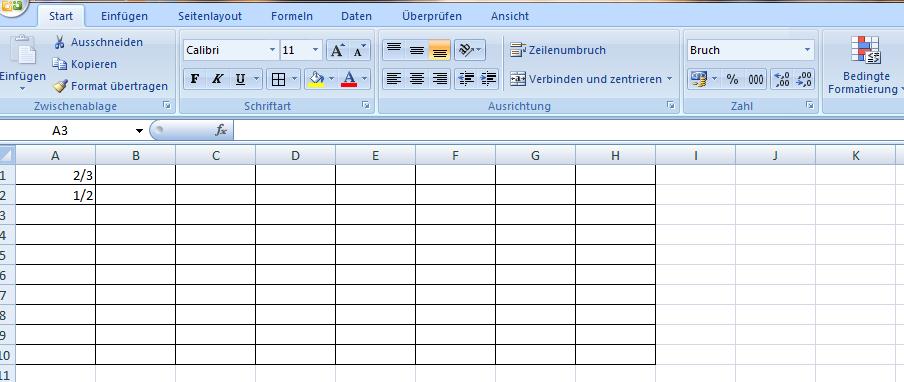
Task: Toggle bold formatting (F)
Action: (x=195, y=79)
